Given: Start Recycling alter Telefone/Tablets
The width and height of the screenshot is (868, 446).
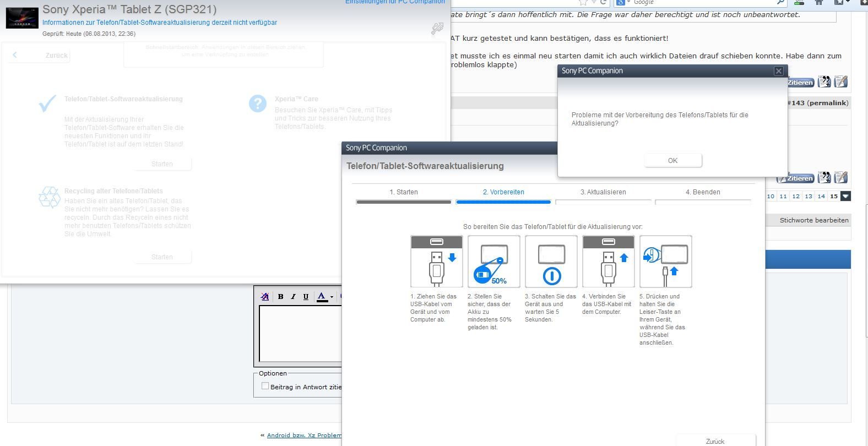Looking at the screenshot, I should click(x=162, y=257).
